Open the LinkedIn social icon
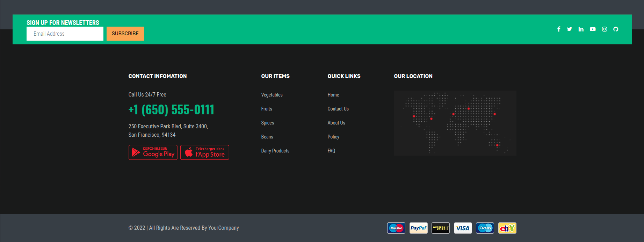The height and width of the screenshot is (242, 644). tap(581, 29)
